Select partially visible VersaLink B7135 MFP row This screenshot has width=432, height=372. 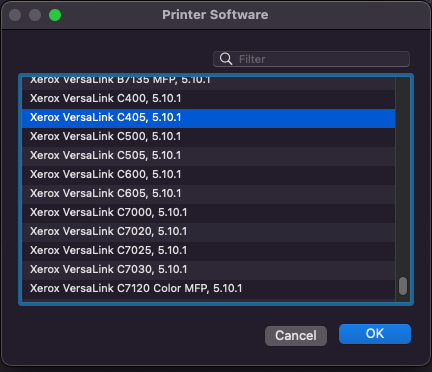(209, 83)
